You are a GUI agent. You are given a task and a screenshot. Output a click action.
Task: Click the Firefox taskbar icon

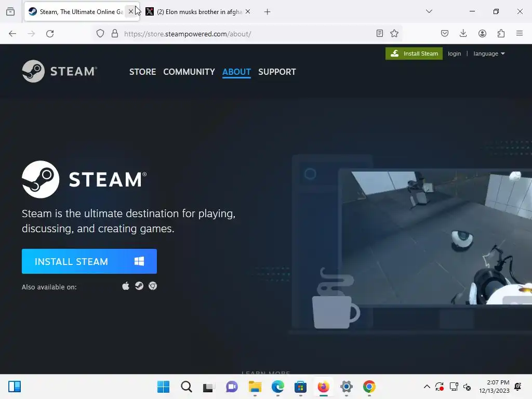point(323,387)
